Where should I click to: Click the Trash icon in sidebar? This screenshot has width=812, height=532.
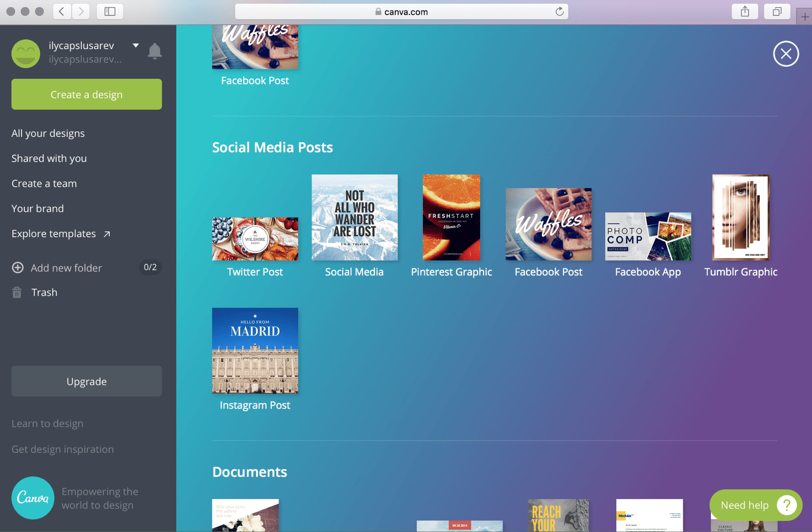[17, 292]
